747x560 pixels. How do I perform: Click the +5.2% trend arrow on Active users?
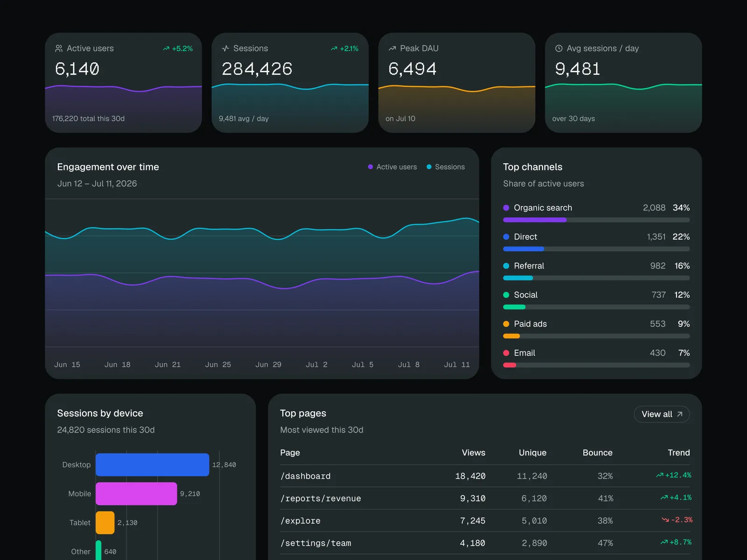point(166,49)
